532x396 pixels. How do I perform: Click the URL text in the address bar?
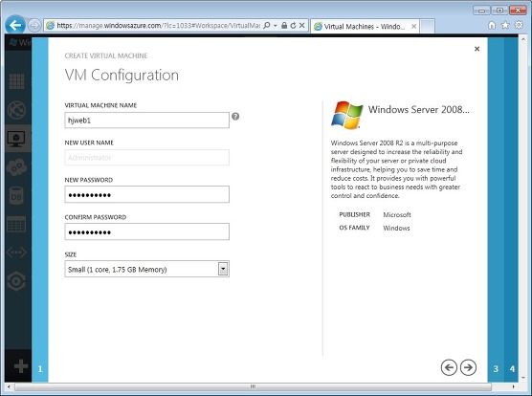coord(159,26)
